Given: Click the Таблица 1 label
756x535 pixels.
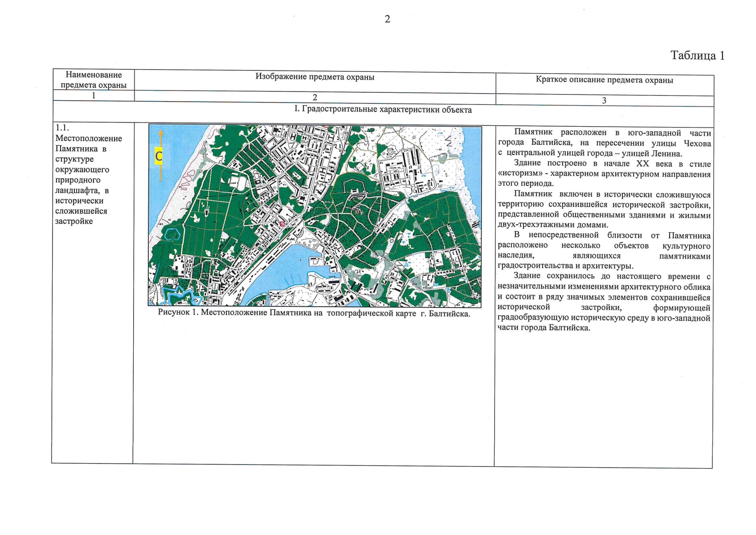Looking at the screenshot, I should pos(697,55).
